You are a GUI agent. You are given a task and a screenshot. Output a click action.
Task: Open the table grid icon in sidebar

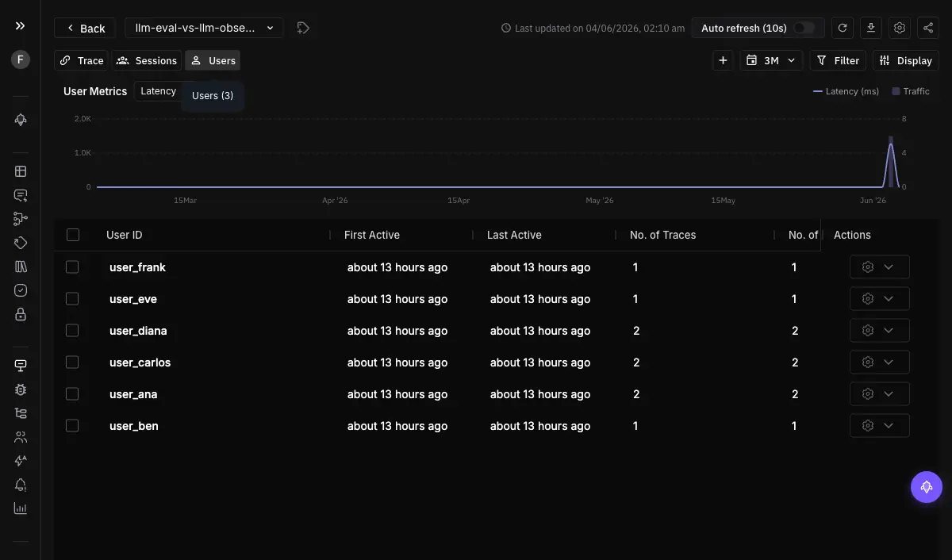(x=21, y=171)
